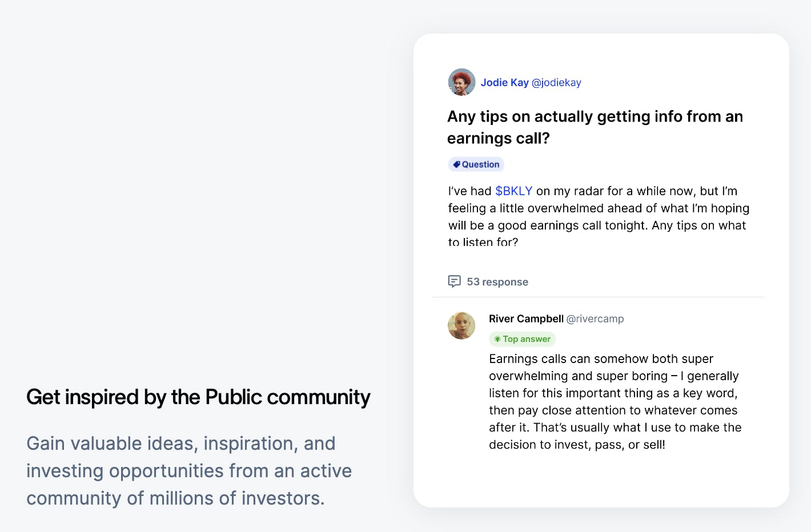The height and width of the screenshot is (532, 811).
Task: Open the $BKLY ticker link
Action: (513, 191)
